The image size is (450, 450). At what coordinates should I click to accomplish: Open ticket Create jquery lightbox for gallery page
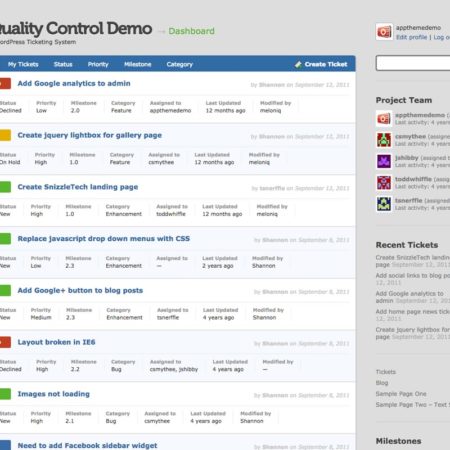[90, 135]
